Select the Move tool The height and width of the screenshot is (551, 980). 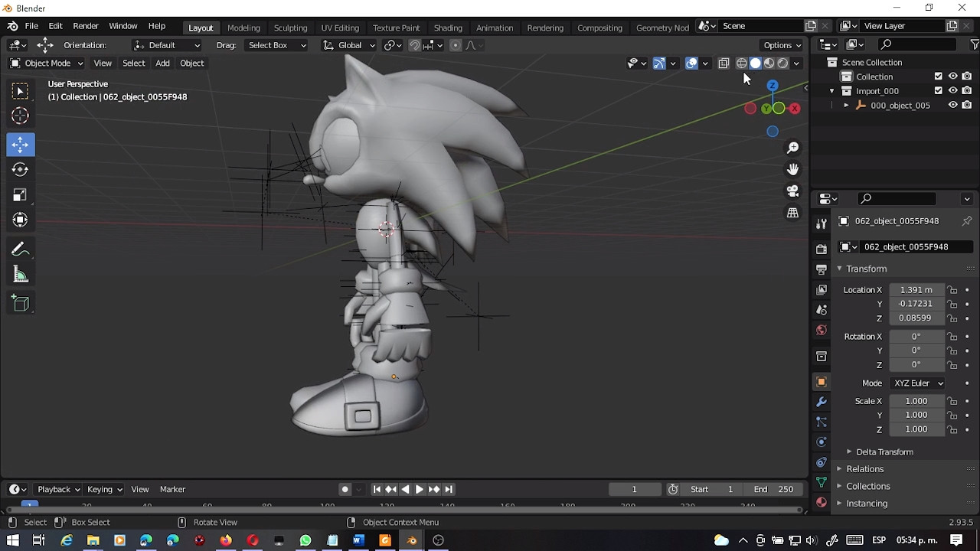(x=20, y=144)
